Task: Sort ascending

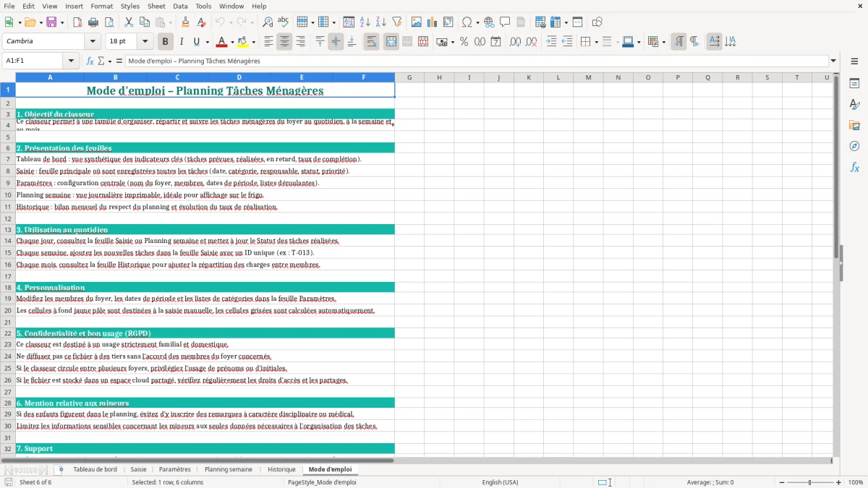Action: tap(365, 22)
